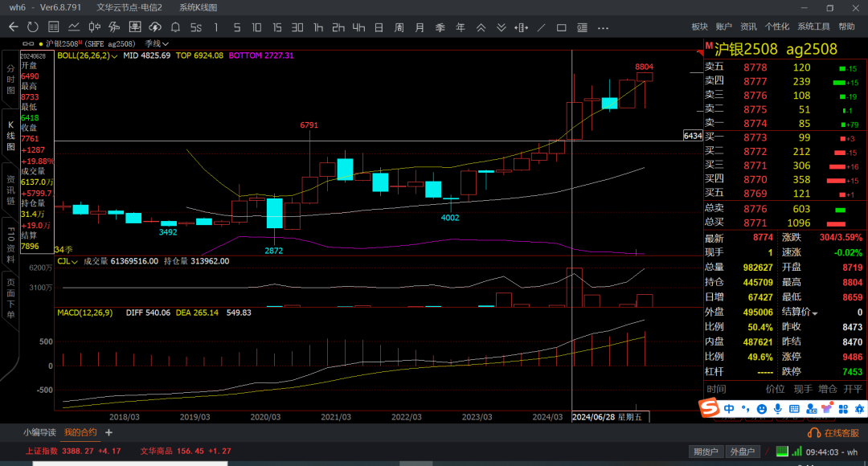
Task: Click the IME account person icon
Action: [x=812, y=409]
